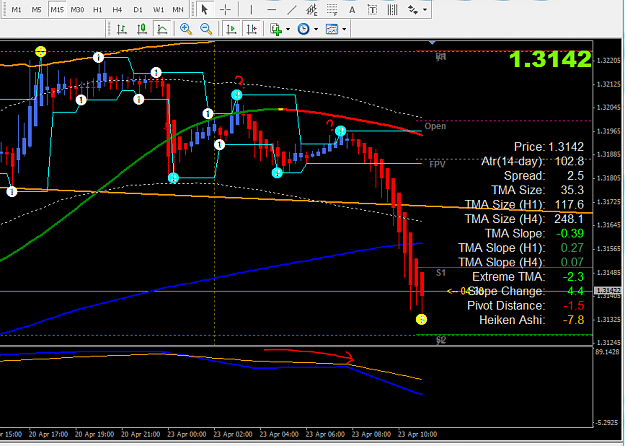
Task: Click the periods clock icon
Action: [304, 29]
